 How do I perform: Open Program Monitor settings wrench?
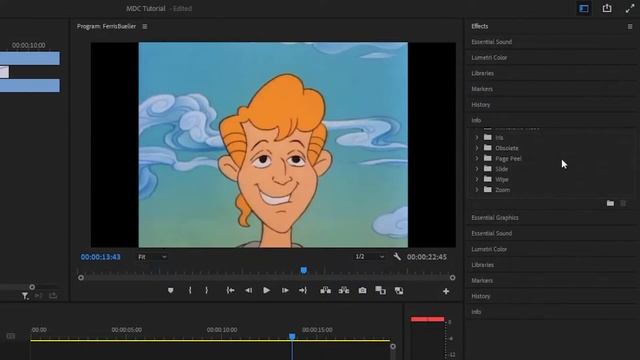click(x=397, y=257)
